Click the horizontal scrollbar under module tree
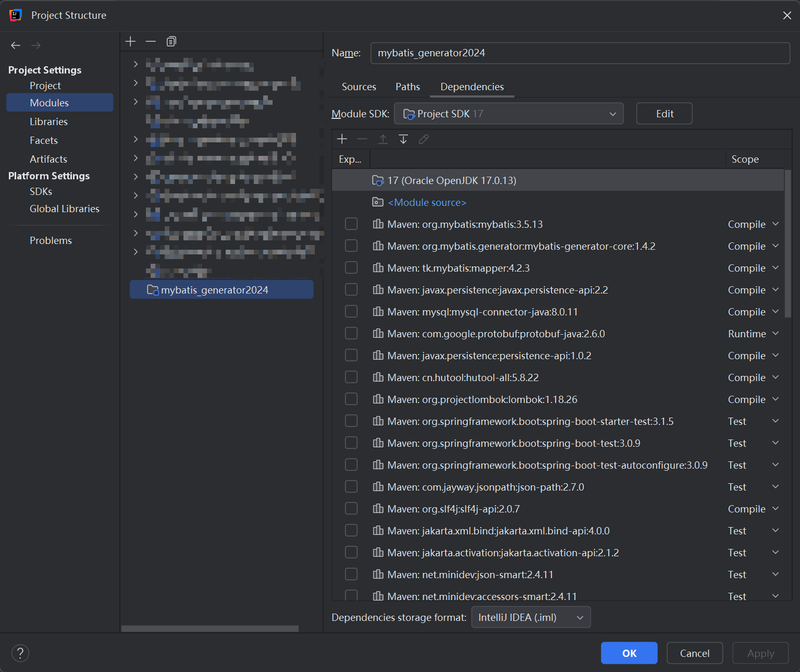Viewport: 800px width, 672px height. click(210, 629)
